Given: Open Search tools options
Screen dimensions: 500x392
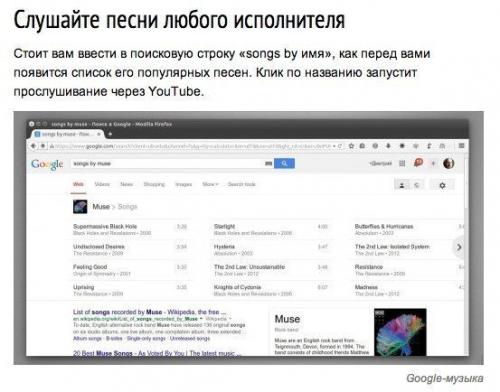Looking at the screenshot, I should click(x=242, y=184).
